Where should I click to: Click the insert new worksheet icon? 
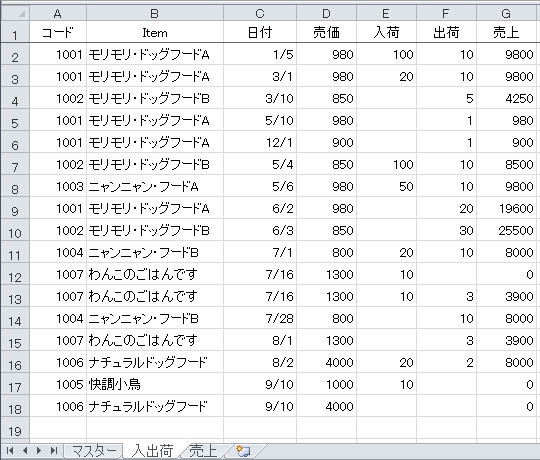pos(243,451)
